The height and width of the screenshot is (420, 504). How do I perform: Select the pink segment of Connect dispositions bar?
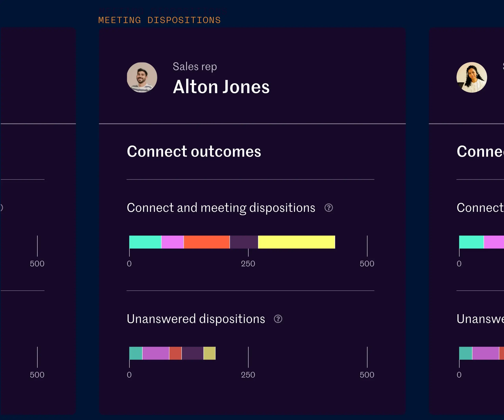[x=172, y=242]
